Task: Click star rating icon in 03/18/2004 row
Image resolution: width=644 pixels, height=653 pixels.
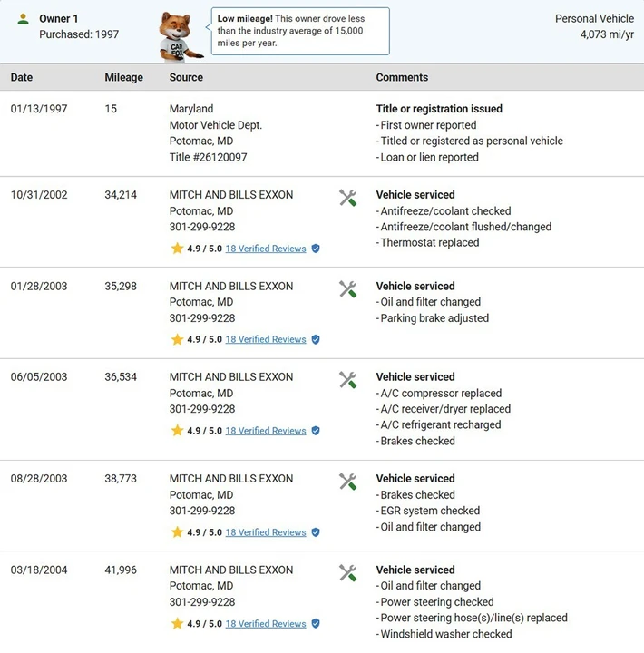Action: click(x=177, y=623)
